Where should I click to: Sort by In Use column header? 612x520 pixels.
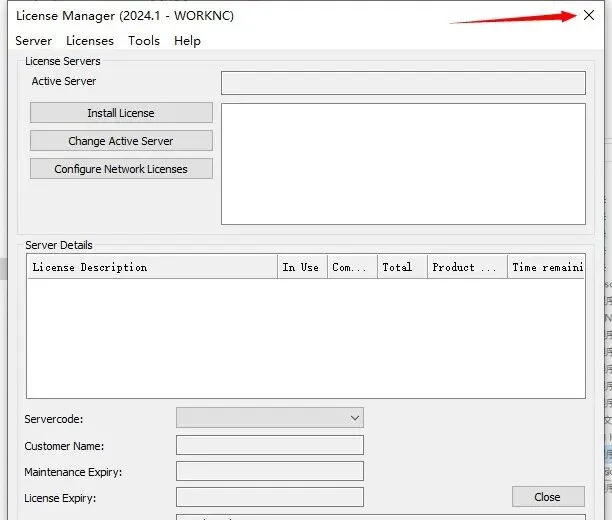(302, 267)
